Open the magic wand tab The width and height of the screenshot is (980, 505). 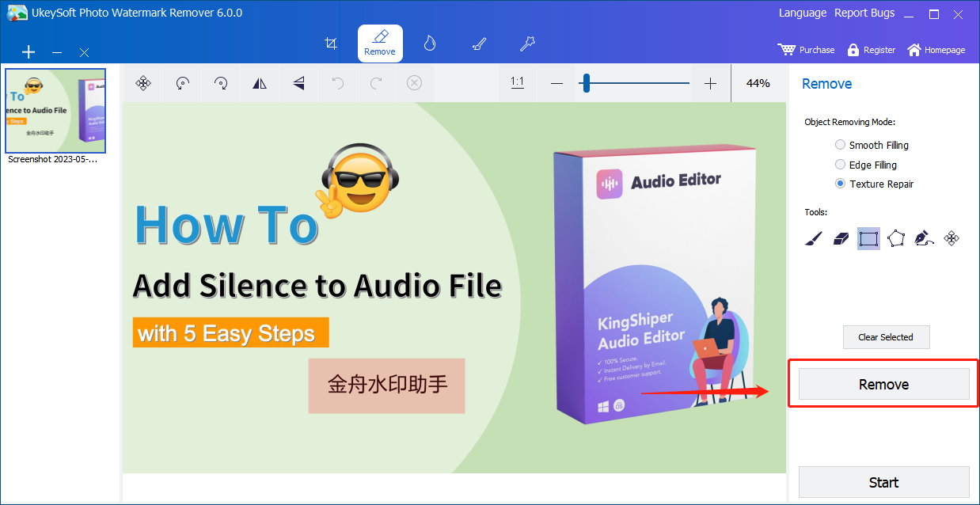(x=527, y=44)
